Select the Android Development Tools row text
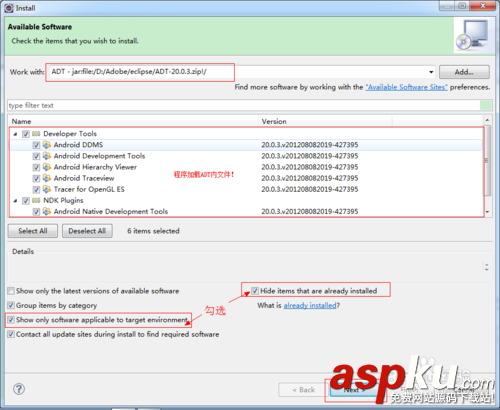 pos(99,156)
